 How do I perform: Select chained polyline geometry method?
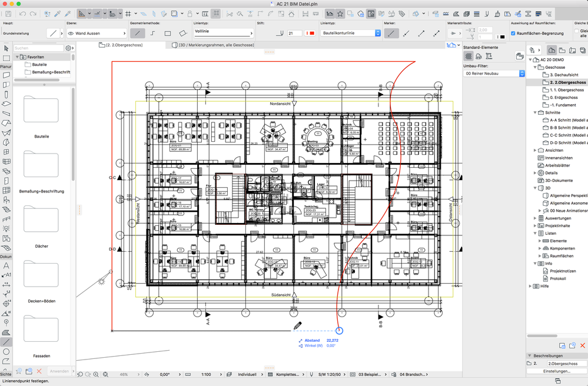152,34
